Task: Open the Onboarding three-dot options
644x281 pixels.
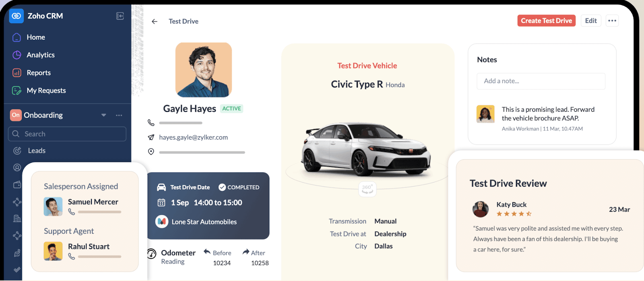Action: click(119, 115)
